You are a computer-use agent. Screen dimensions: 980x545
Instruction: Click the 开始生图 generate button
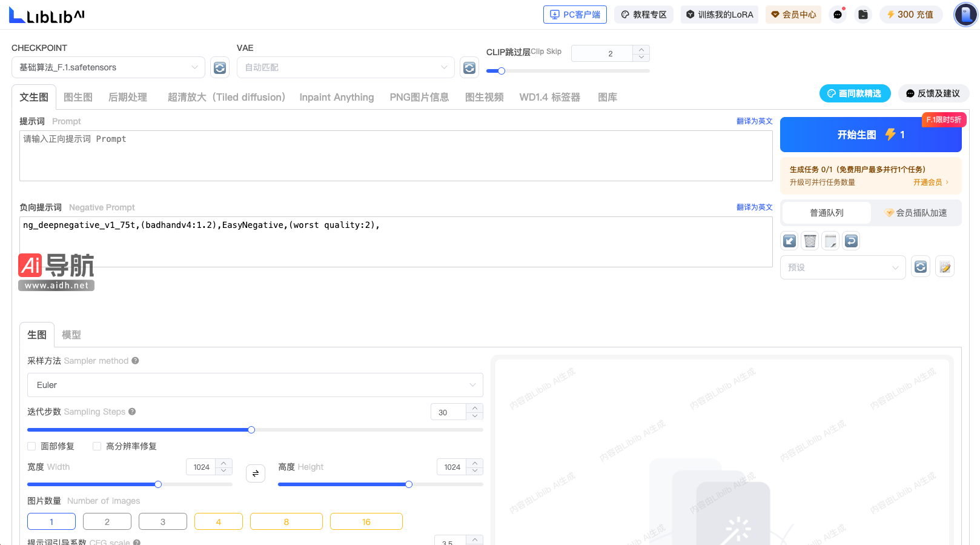(870, 135)
